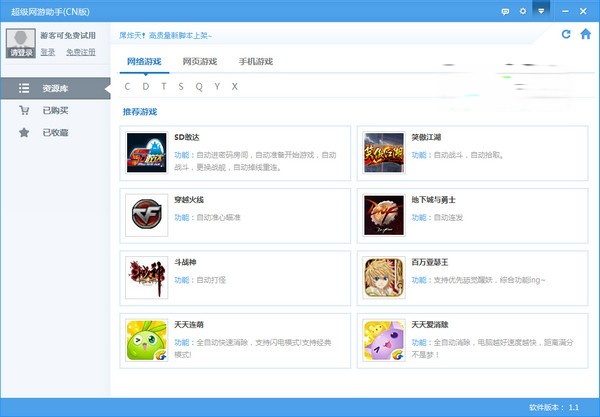This screenshot has width=600, height=417.
Task: Open the 天天连萌 game icon
Action: pyautogui.click(x=147, y=340)
